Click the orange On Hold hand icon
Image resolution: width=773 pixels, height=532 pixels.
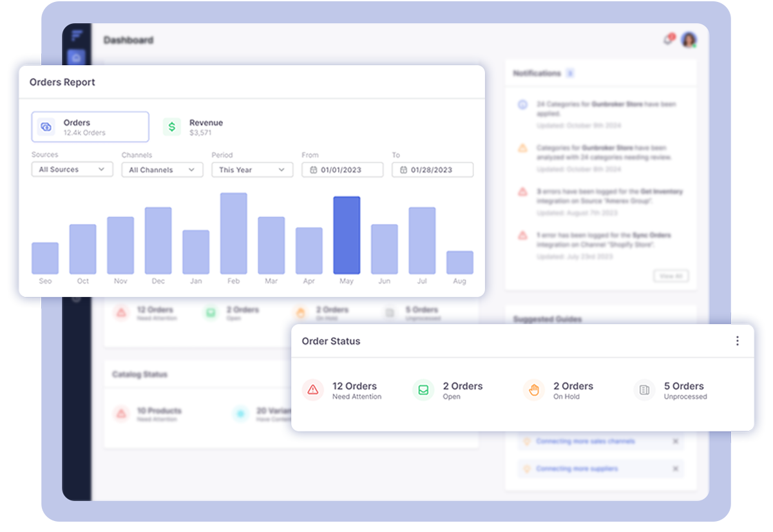pyautogui.click(x=534, y=390)
